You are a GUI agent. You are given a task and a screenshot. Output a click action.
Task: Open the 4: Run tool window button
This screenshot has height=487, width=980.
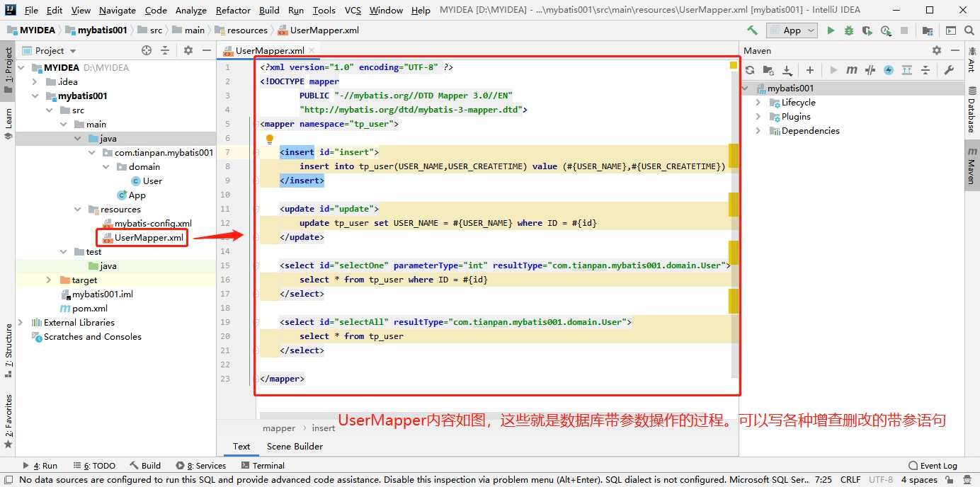[40, 466]
